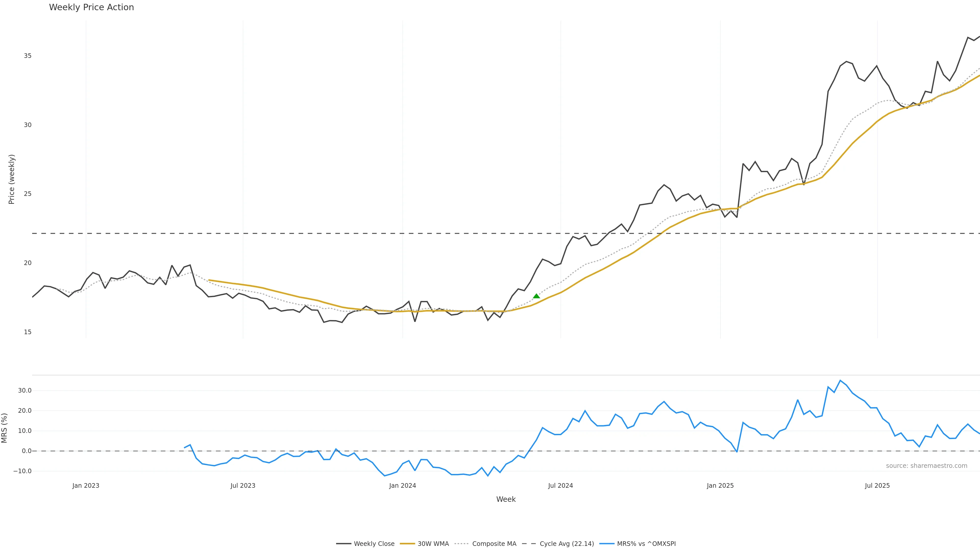The height and width of the screenshot is (551, 980).
Task: Click the Weekly Price Action chart title
Action: click(91, 7)
